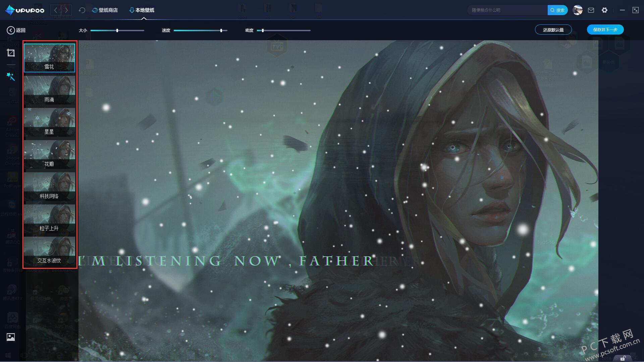644x362 pixels.
Task: Adjust the 密度 density slider
Action: (284, 31)
